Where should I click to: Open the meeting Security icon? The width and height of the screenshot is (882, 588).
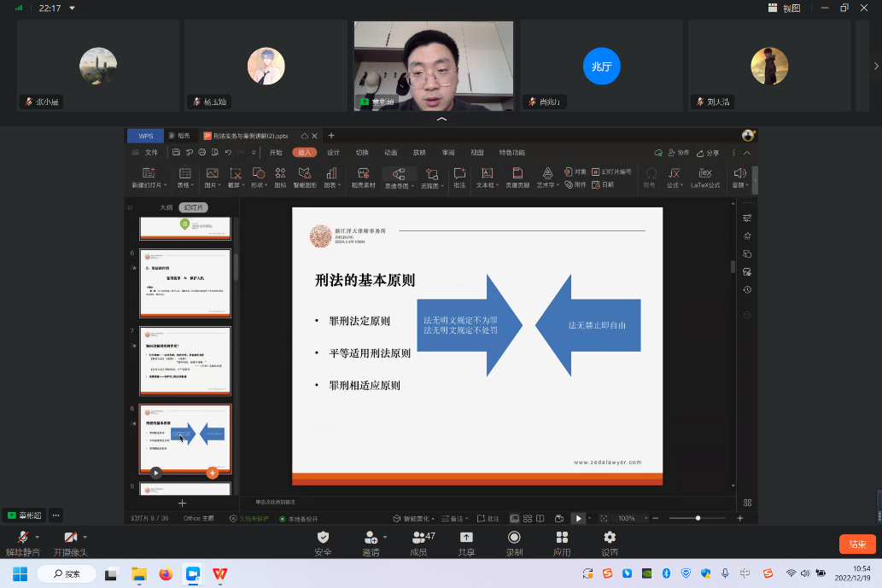(x=323, y=538)
